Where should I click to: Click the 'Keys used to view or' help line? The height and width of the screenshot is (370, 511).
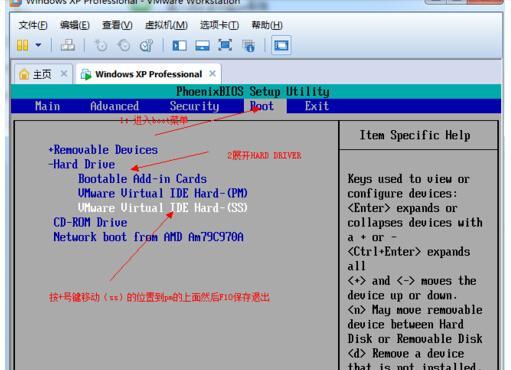(x=409, y=179)
